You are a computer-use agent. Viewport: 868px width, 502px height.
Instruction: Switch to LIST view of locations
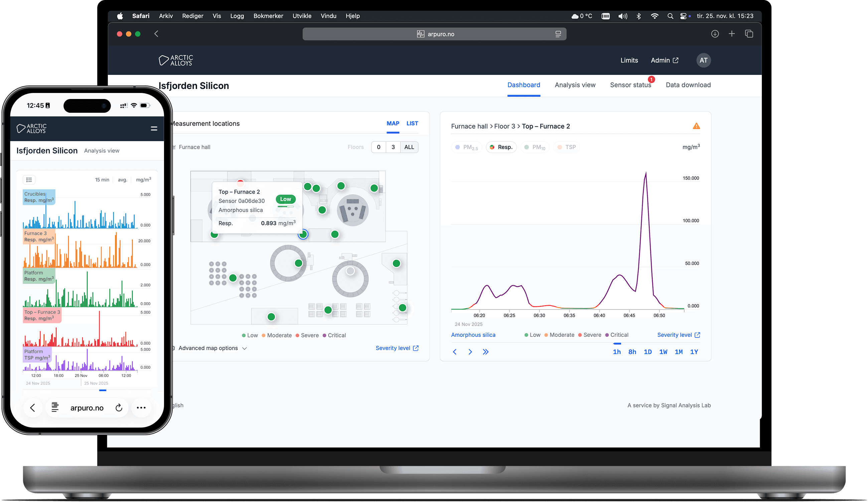pyautogui.click(x=412, y=123)
